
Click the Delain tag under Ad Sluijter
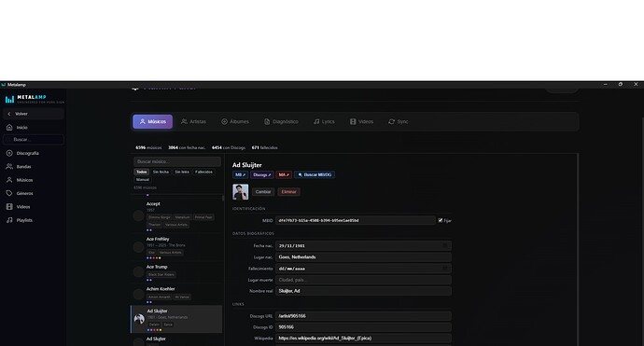pos(154,325)
